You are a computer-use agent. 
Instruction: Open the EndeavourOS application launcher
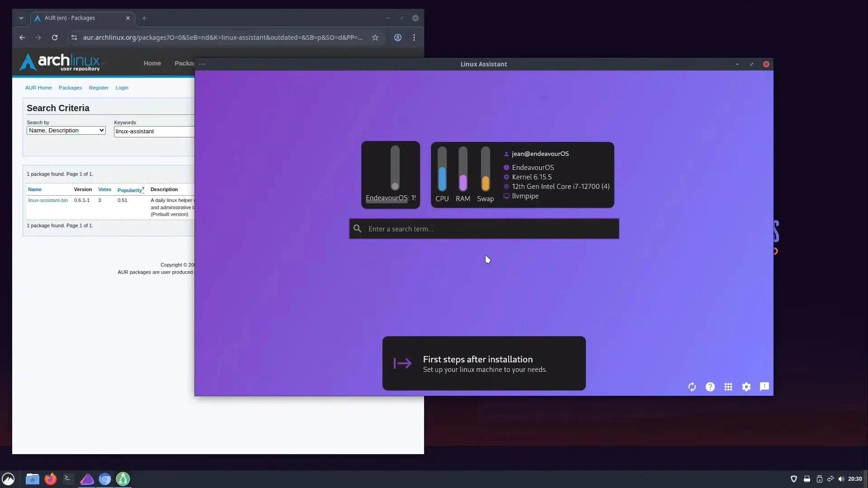coord(8,479)
